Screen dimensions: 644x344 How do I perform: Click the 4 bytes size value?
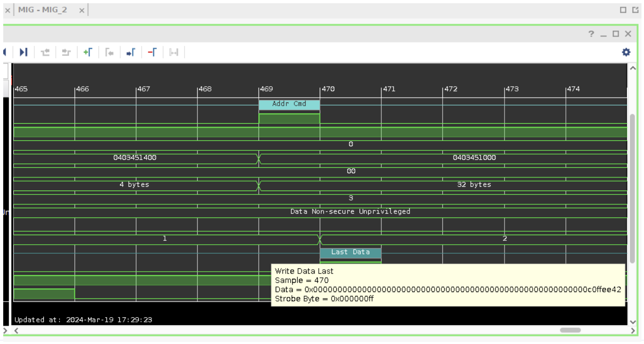[134, 185]
